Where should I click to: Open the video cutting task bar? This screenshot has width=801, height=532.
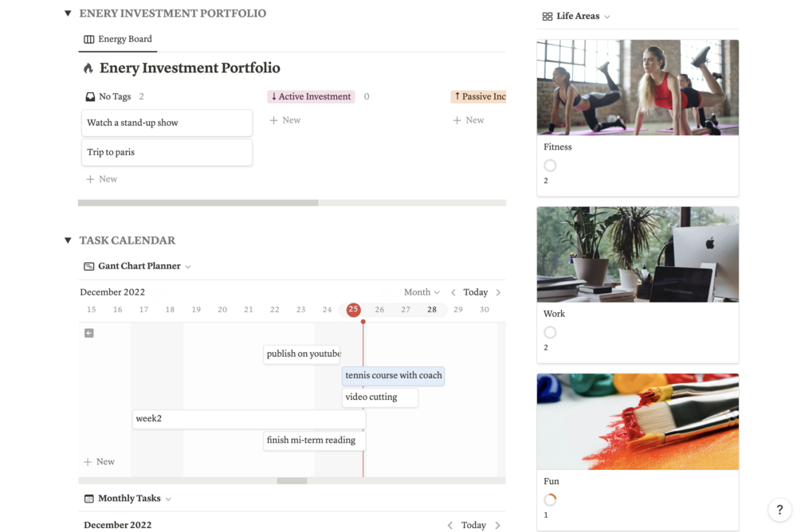tap(380, 397)
